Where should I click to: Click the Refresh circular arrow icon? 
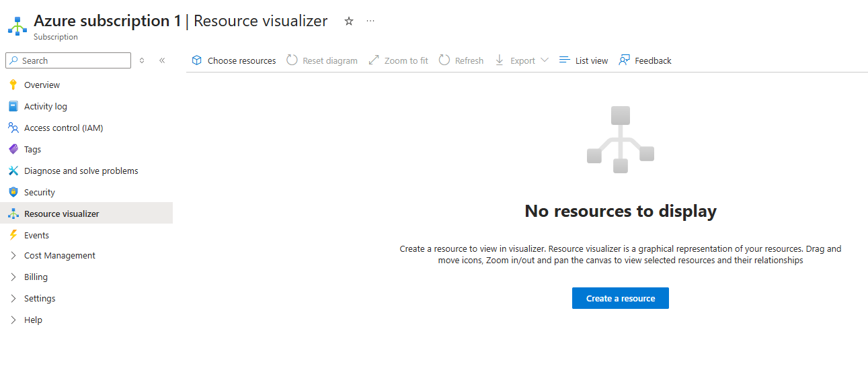click(444, 60)
